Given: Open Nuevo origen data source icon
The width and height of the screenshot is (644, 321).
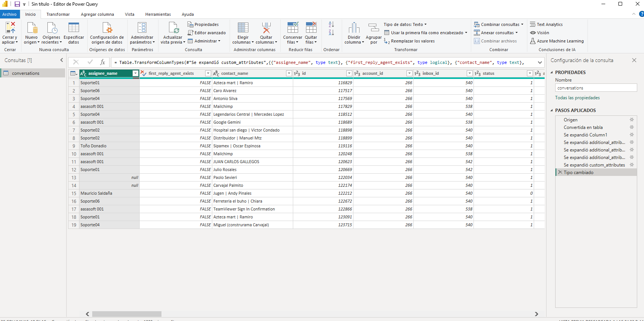Looking at the screenshot, I should 32,28.
